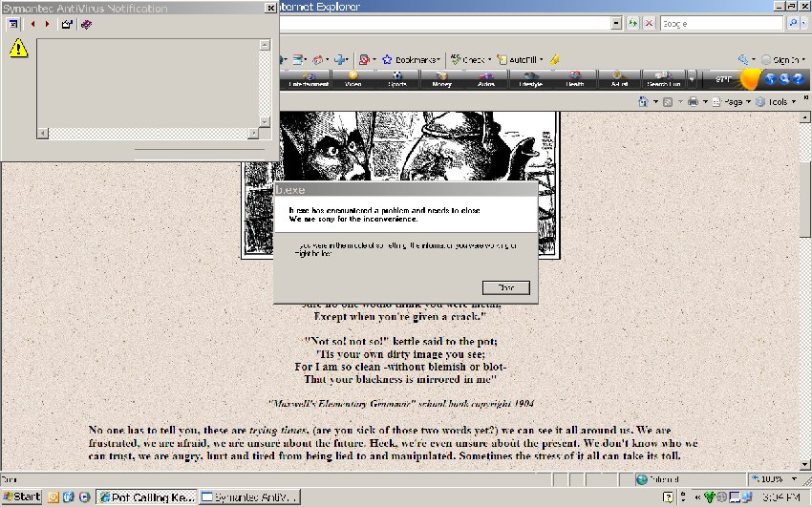Screen dimensions: 812x507
Task: Click the red Stop loading button
Action: [x=650, y=23]
